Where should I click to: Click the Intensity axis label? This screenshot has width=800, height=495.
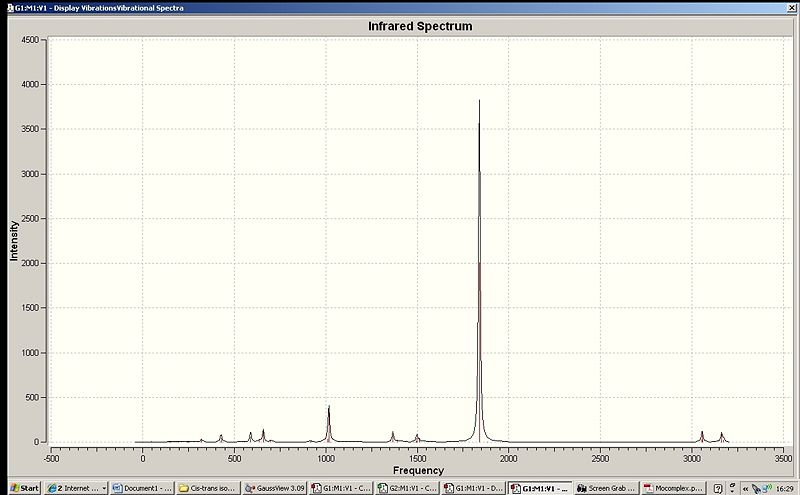click(x=14, y=241)
